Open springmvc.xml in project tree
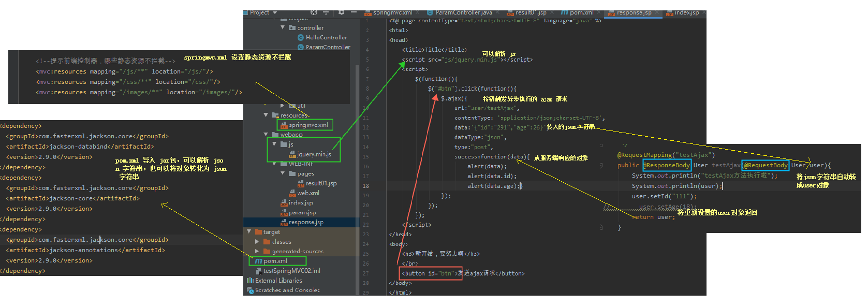This screenshot has width=868, height=306. tap(308, 125)
